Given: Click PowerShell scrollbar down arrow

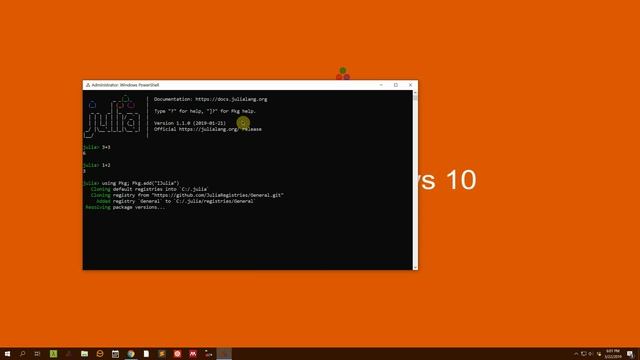Looking at the screenshot, I should (x=415, y=267).
